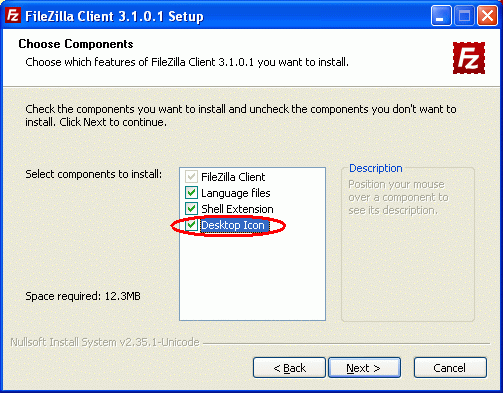Uncheck the Language files checkbox
The image size is (503, 393).
(191, 193)
